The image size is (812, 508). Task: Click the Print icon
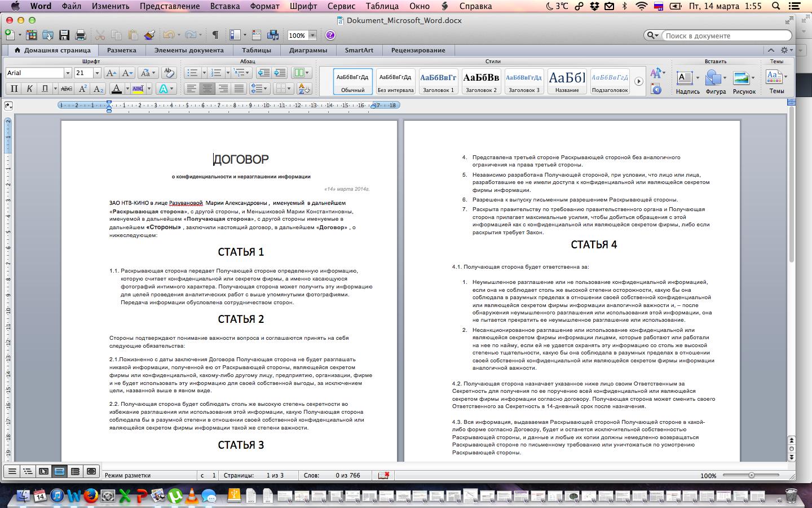click(x=80, y=35)
